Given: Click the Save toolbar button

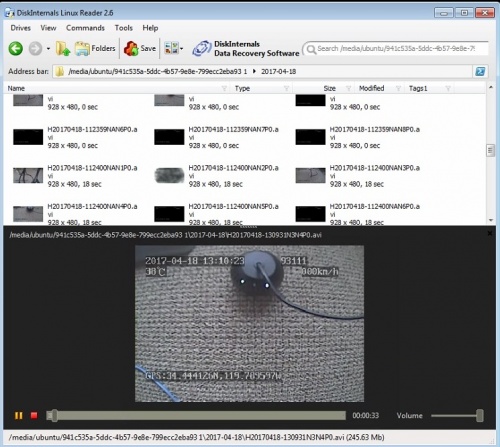Looking at the screenshot, I should coord(140,49).
